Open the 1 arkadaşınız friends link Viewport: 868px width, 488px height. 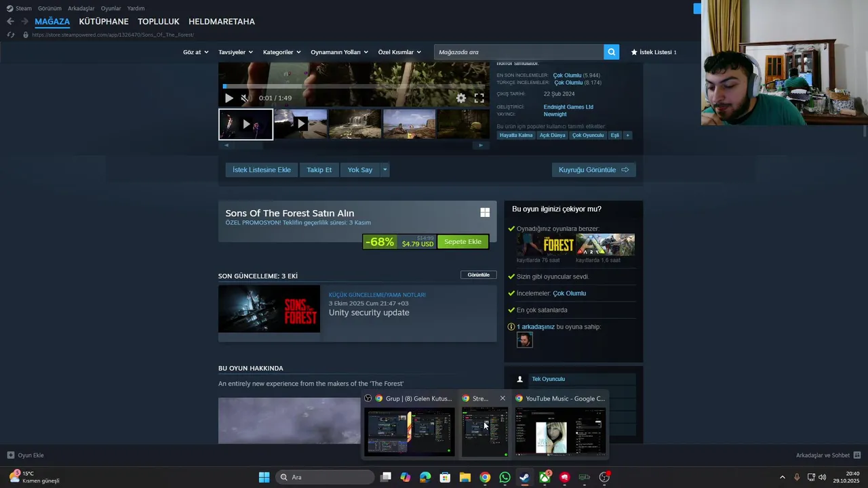tap(536, 327)
